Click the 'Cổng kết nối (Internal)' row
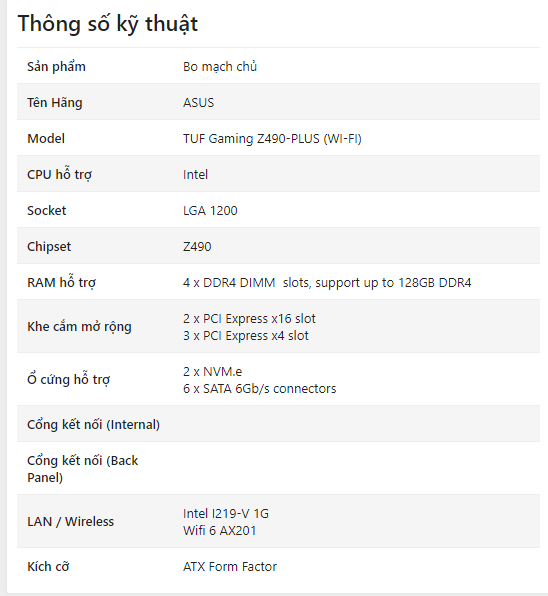548x596 pixels. [278, 424]
